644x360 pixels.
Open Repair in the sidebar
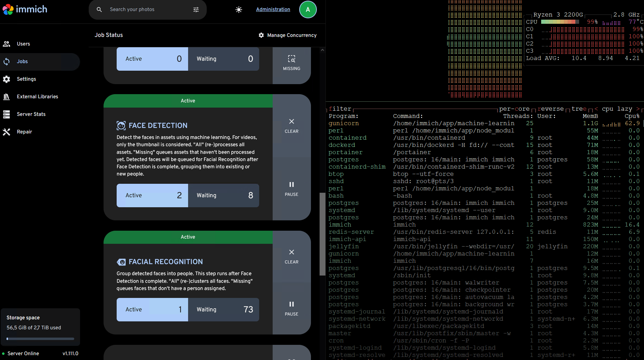pyautogui.click(x=40, y=132)
